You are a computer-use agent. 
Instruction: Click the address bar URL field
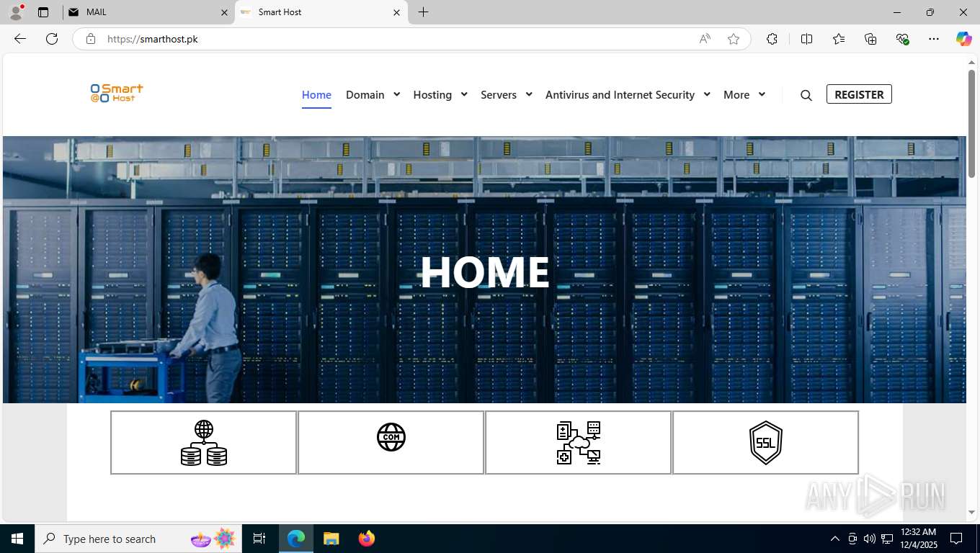(x=396, y=39)
